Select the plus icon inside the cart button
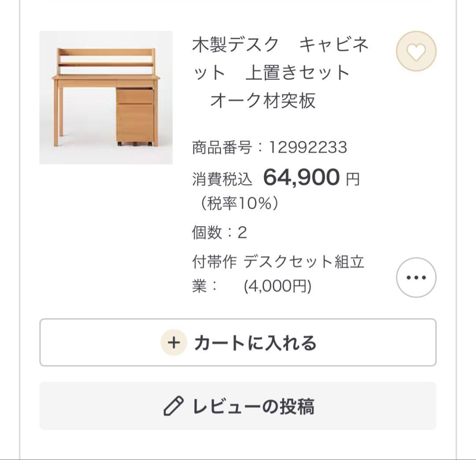The image size is (476, 460). click(175, 342)
